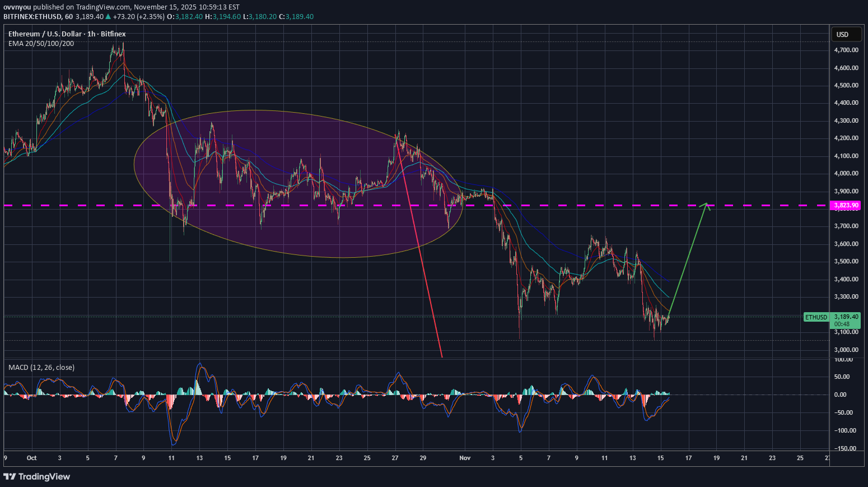This screenshot has width=868, height=487.
Task: Select the EMA 20/50/100/200 indicator label
Action: [41, 44]
